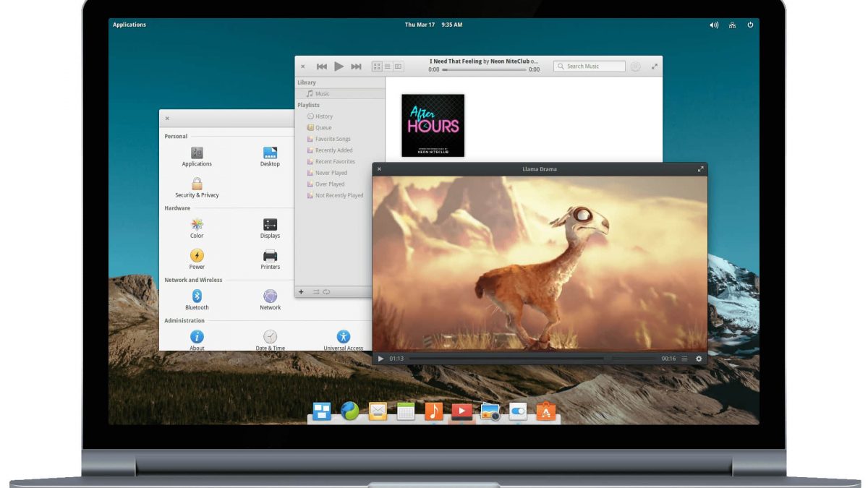Launch Mail from the dock
This screenshot has height=488, width=868.
coord(378,411)
